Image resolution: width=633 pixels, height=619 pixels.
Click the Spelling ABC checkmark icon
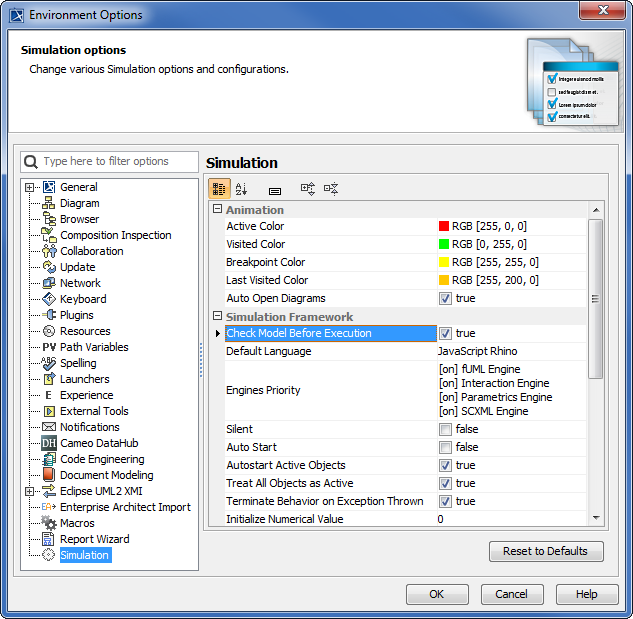(x=49, y=363)
